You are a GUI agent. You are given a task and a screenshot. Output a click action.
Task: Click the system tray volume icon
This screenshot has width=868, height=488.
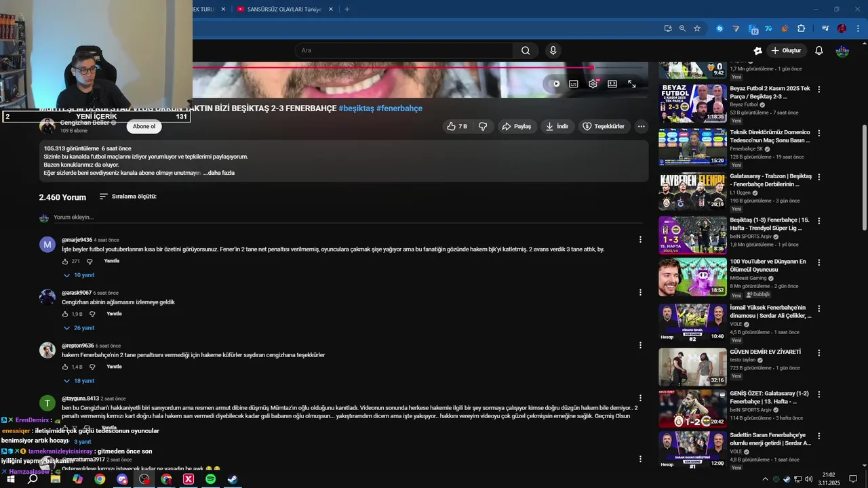tap(808, 479)
